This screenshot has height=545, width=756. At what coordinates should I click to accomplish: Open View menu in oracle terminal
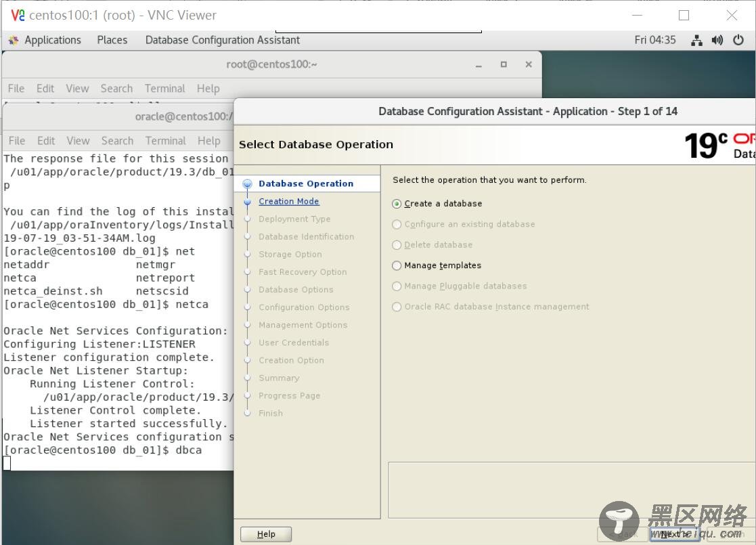tap(78, 141)
